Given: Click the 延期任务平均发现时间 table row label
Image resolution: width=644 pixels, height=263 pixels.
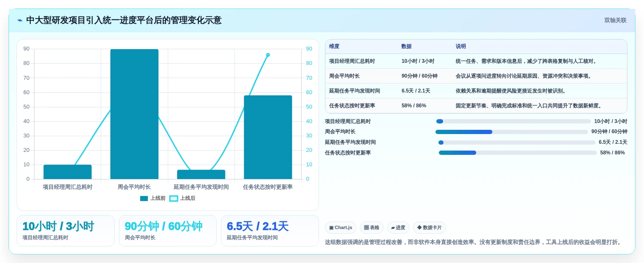Looking at the screenshot, I should [355, 91].
